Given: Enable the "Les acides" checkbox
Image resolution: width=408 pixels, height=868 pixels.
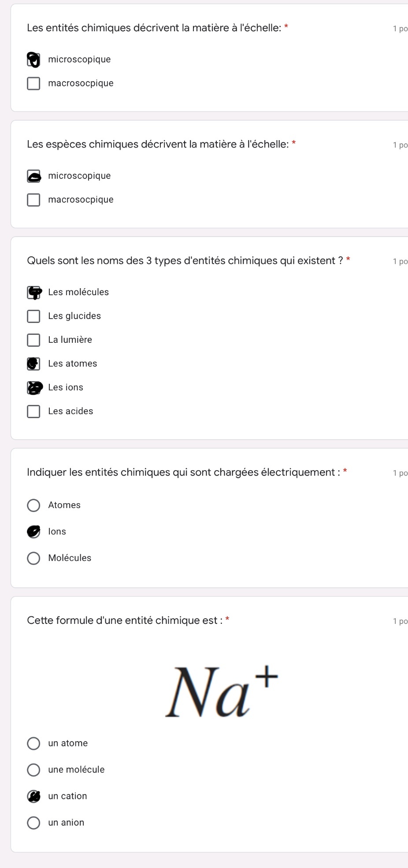Looking at the screenshot, I should point(33,411).
